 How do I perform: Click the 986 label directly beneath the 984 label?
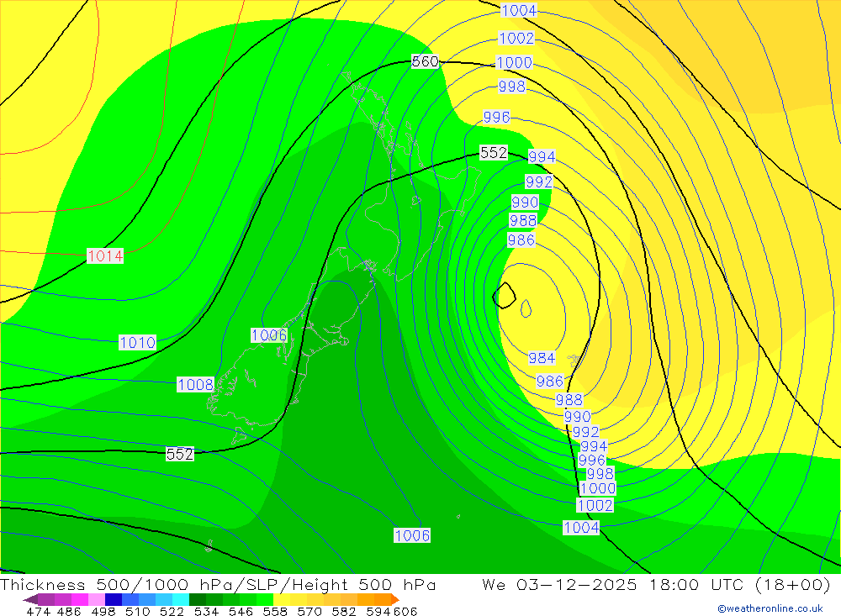(x=550, y=382)
